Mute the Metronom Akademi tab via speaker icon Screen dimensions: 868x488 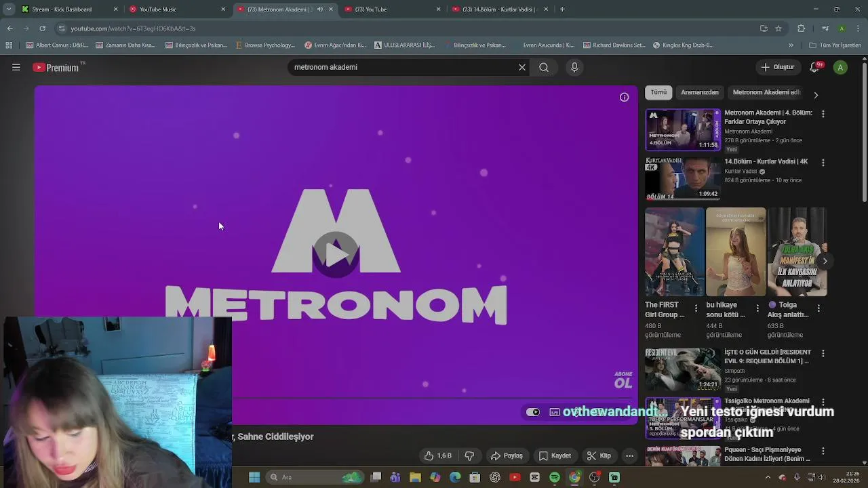[x=320, y=9]
